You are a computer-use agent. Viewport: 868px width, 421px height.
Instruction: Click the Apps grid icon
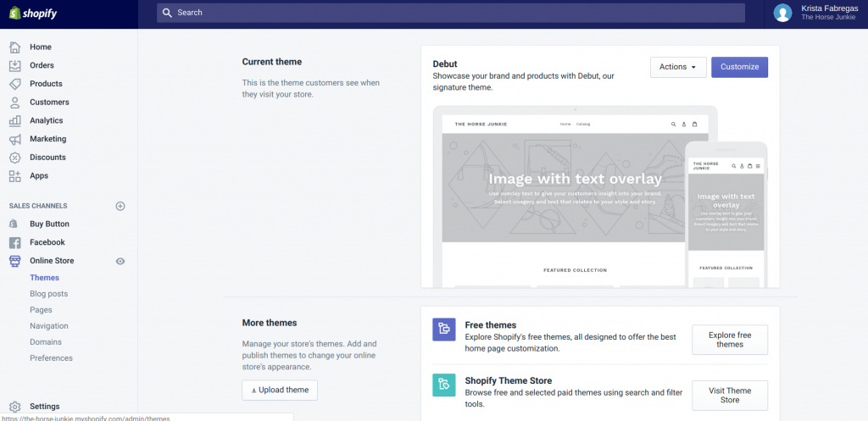coord(15,175)
